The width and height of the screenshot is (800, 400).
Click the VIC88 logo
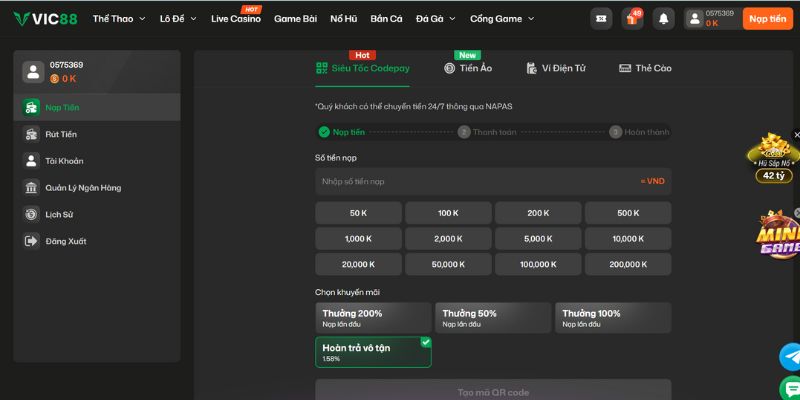(44, 18)
